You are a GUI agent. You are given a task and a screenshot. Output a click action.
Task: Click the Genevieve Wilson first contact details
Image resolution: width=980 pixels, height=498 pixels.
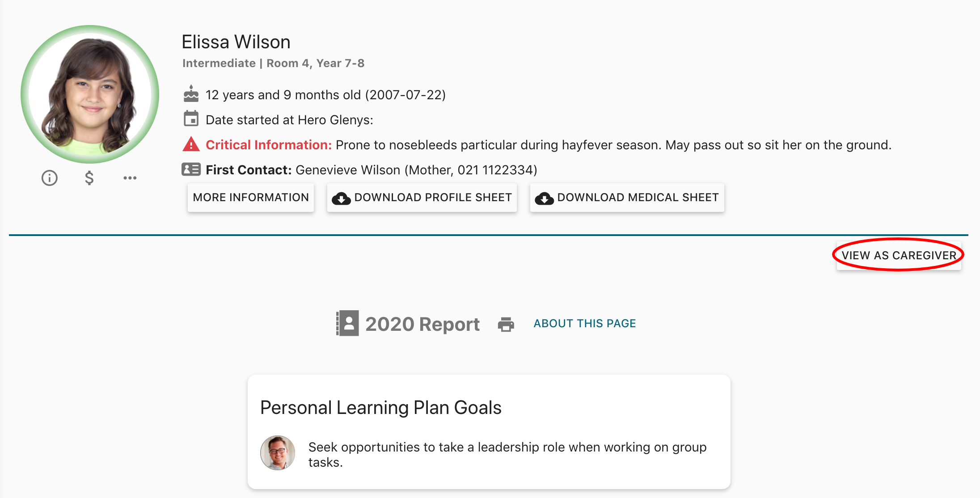coord(416,170)
